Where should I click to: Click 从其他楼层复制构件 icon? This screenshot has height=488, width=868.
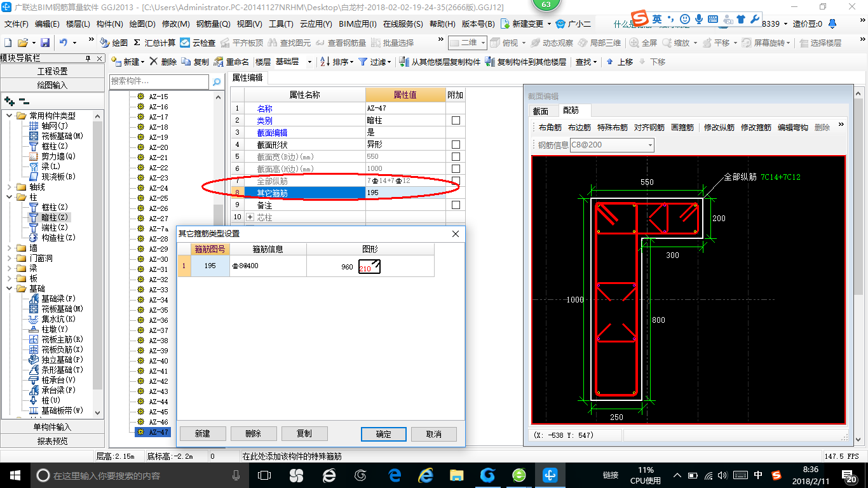[x=440, y=62]
